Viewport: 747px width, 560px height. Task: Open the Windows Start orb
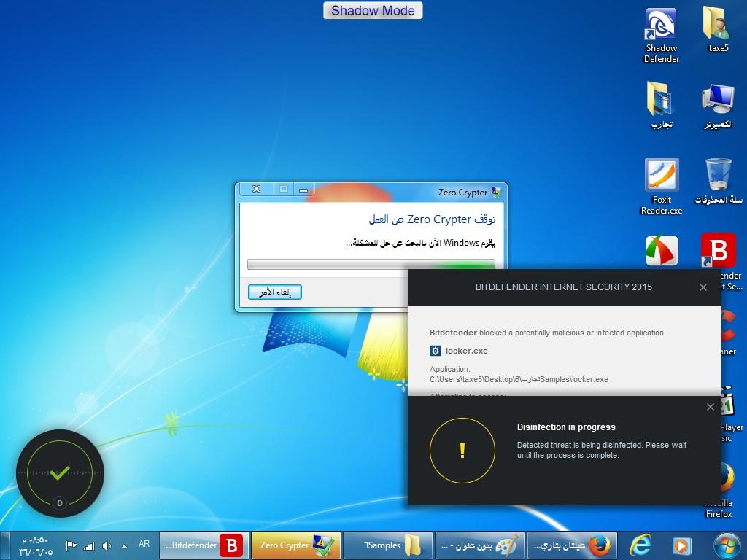pos(727,545)
